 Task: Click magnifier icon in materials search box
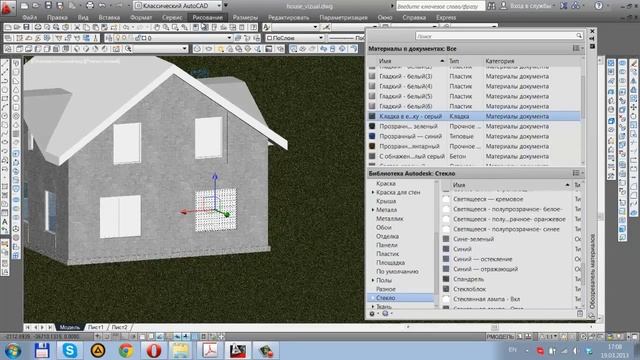click(579, 36)
